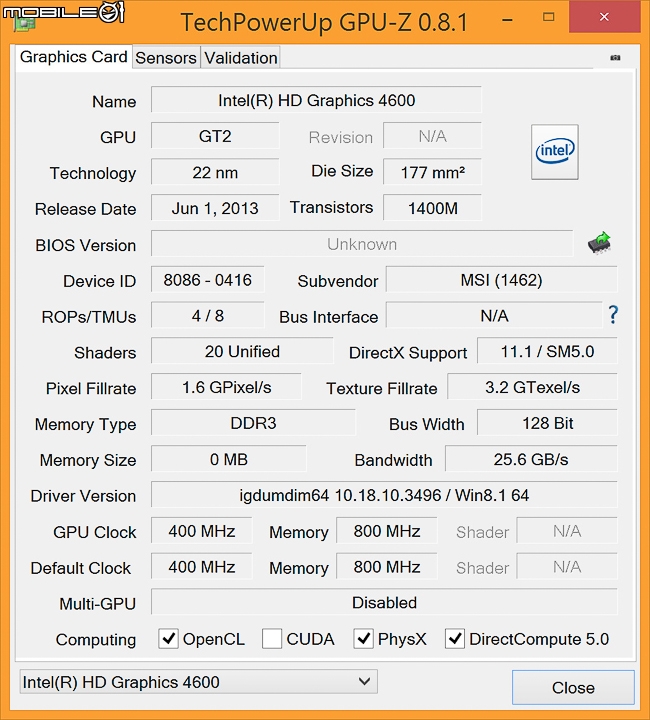Screen dimensions: 650x720
Task: Click the Transistors field 1400M
Action: [x=432, y=208]
